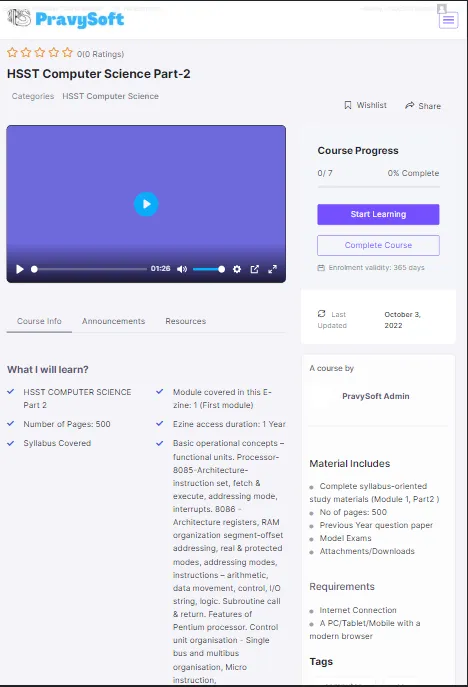This screenshot has width=468, height=687.
Task: Select the Course Info tab
Action: [39, 321]
